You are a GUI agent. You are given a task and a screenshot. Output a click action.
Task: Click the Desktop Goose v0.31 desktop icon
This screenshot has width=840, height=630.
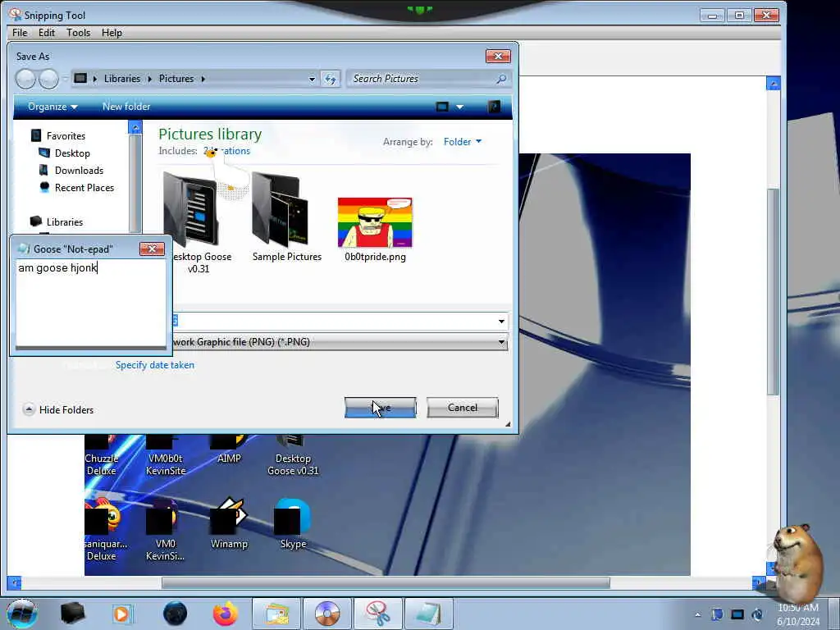pyautogui.click(x=293, y=455)
